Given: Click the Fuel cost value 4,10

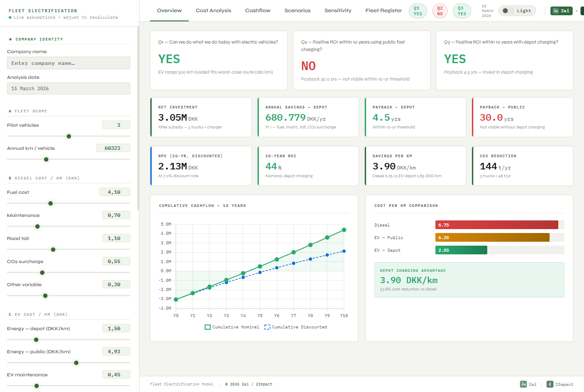Looking at the screenshot, I should tap(115, 192).
